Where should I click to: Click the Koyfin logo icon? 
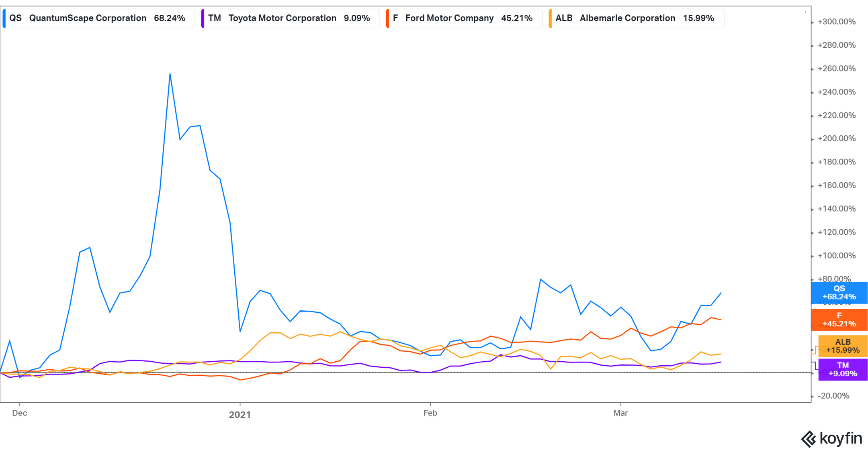point(808,439)
